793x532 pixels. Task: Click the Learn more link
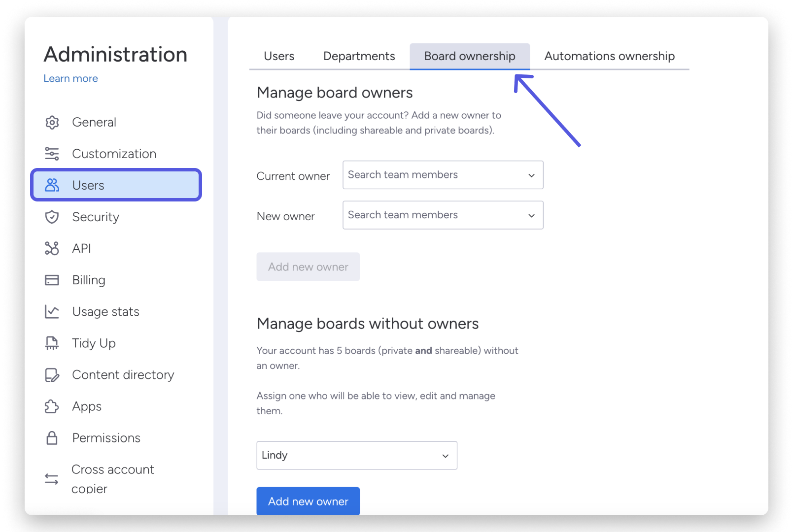click(70, 78)
